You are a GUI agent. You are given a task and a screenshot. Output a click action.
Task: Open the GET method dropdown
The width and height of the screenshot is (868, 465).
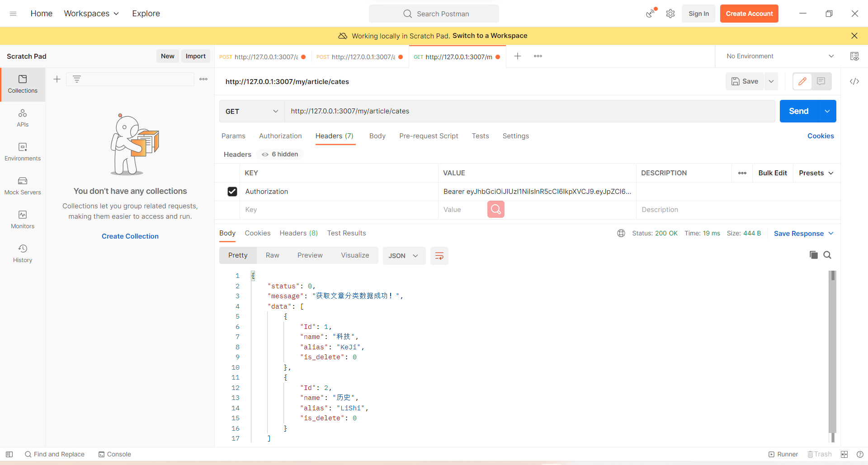(252, 111)
